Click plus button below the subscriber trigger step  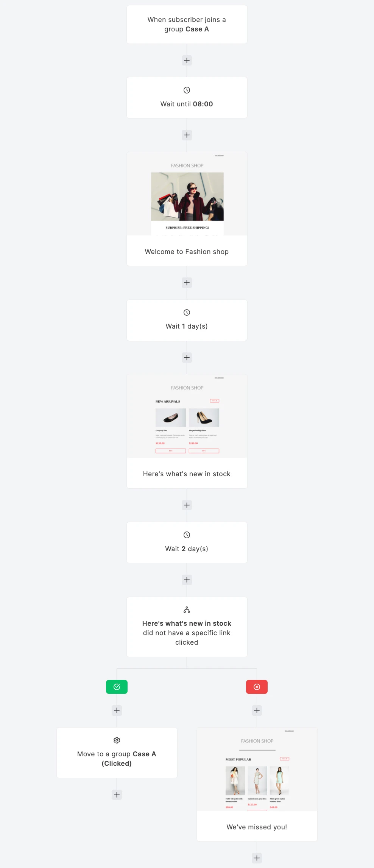coord(187,61)
